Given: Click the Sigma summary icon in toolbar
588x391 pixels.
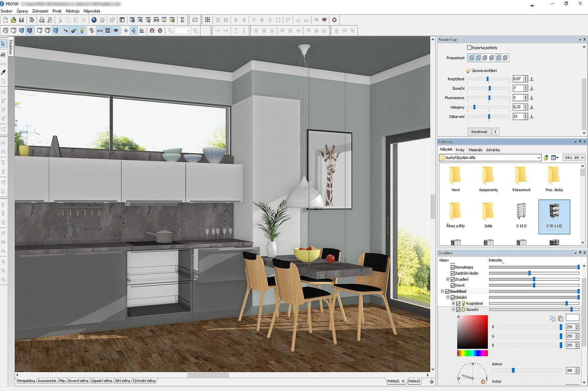Looking at the screenshot, I should click(182, 20).
